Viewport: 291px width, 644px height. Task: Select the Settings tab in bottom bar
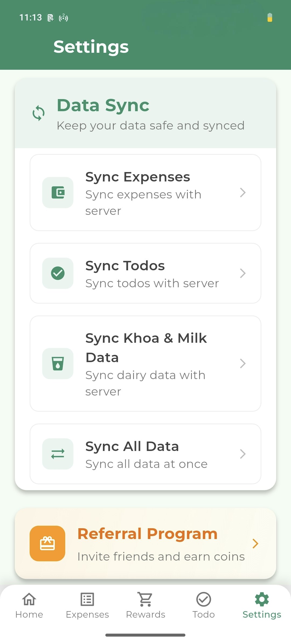(x=262, y=605)
